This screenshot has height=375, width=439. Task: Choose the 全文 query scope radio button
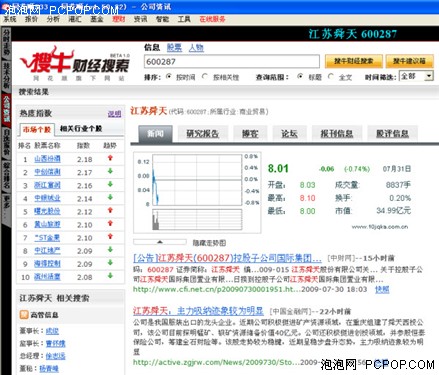coord(331,76)
